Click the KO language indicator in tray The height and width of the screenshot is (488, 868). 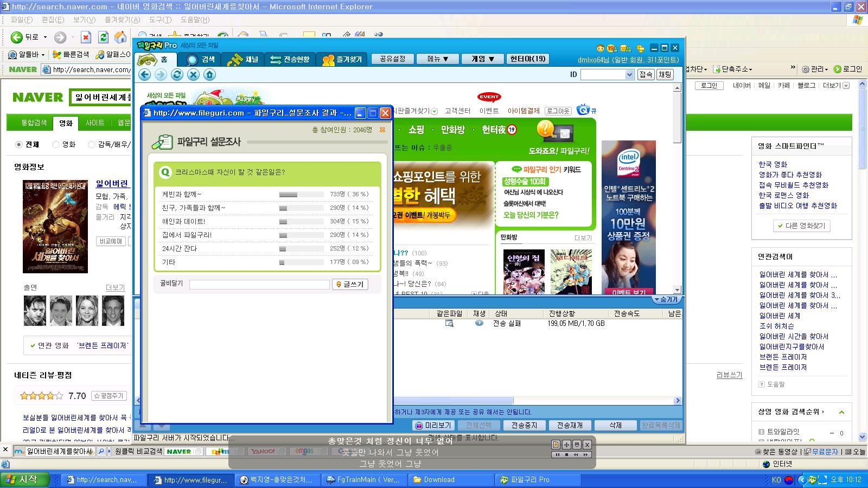coord(776,480)
